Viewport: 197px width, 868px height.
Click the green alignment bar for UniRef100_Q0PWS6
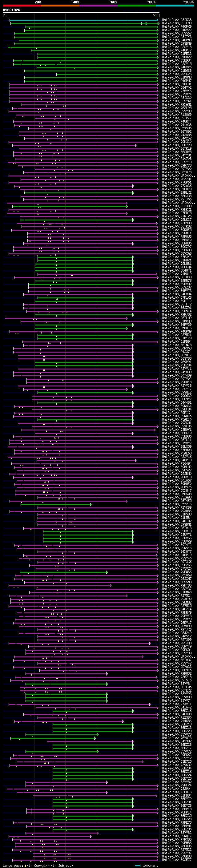pos(64,572)
